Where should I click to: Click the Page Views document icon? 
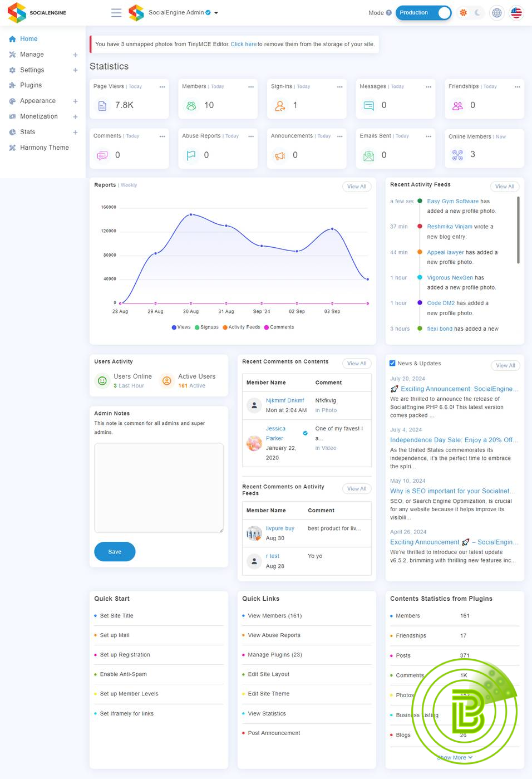coord(102,105)
